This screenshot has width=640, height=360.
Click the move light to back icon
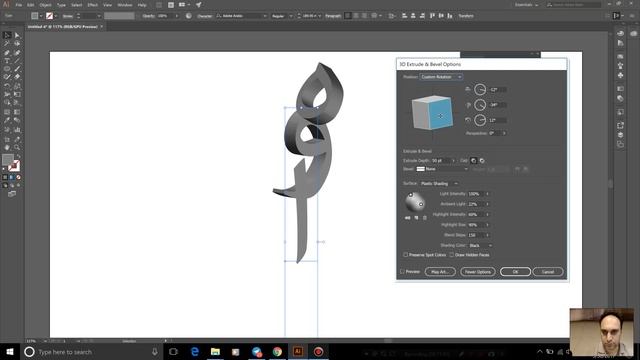point(407,218)
